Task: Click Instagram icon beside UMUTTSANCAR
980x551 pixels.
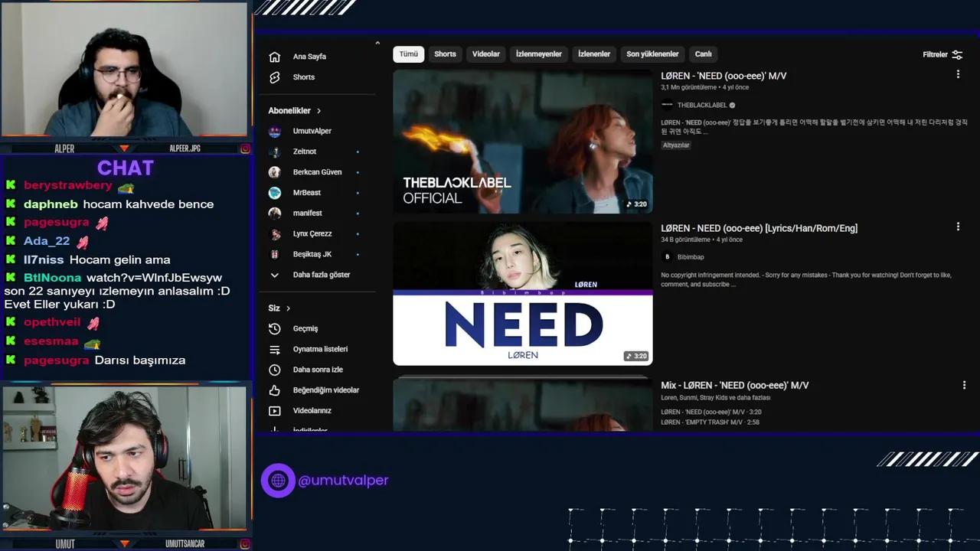Action: [245, 544]
